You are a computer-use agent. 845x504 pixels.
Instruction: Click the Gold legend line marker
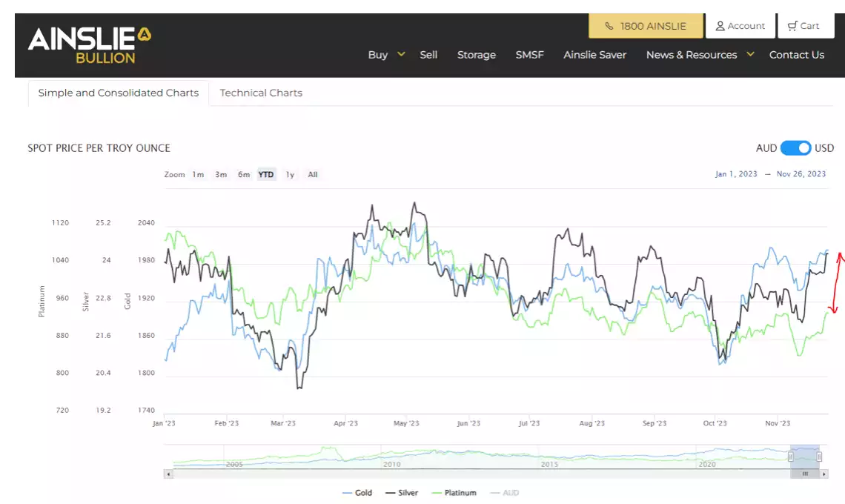[346, 492]
